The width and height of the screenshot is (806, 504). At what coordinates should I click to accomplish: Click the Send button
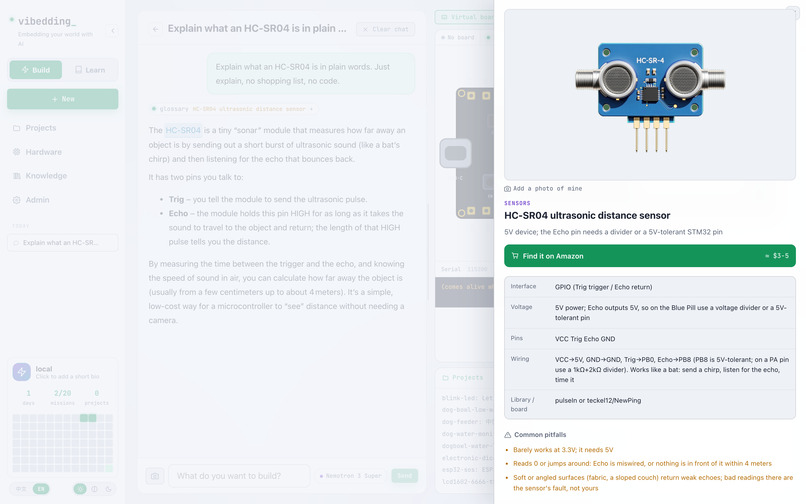(405, 476)
